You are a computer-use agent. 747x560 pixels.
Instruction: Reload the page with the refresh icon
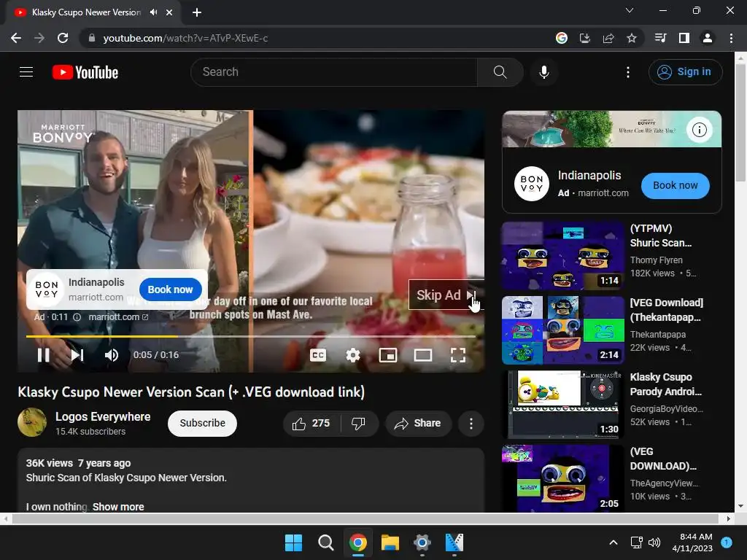coord(63,38)
